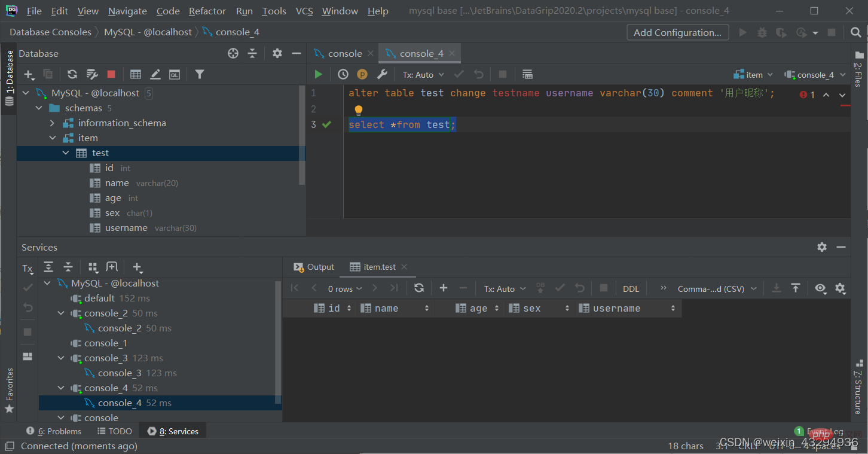Image resolution: width=868 pixels, height=454 pixels.
Task: Collapse the item schema node
Action: 52,138
